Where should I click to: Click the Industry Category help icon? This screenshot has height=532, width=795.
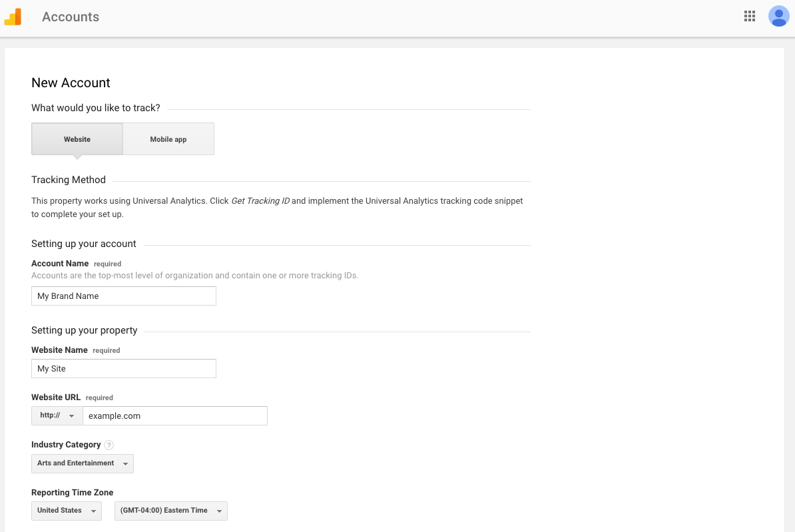click(109, 445)
